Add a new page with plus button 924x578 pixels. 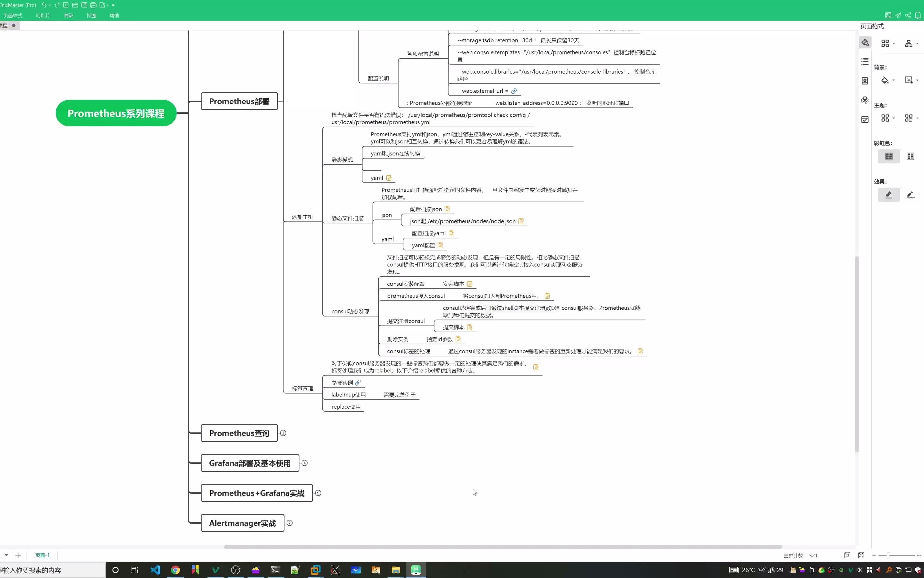click(x=18, y=555)
